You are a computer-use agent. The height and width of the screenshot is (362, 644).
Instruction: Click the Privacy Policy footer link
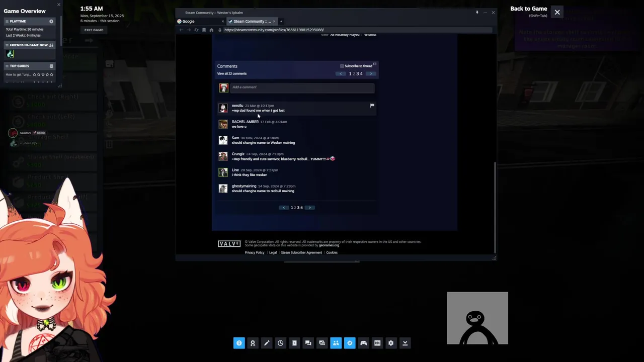click(x=255, y=252)
